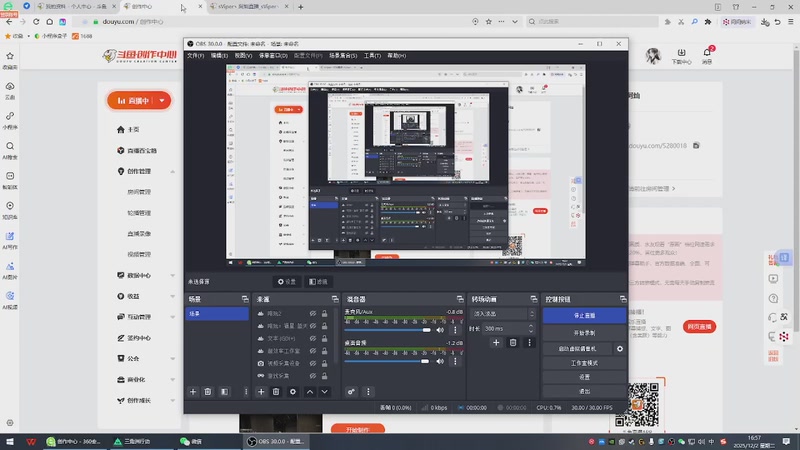The height and width of the screenshot is (450, 800).
Task: Click 停止直播 button in OBS controls
Action: [584, 316]
